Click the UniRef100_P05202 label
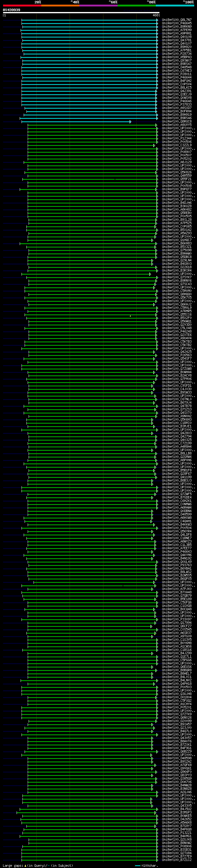This screenshot has width=197, height=868. coord(177,159)
